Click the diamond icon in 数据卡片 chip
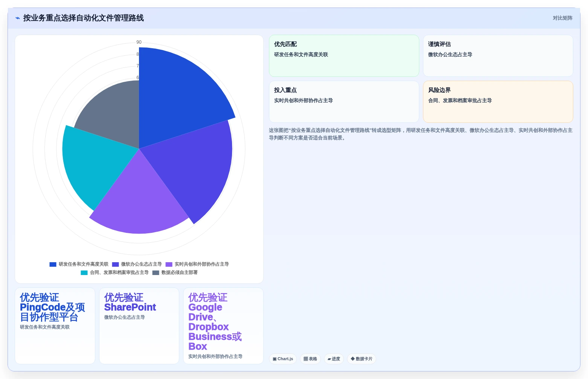588x379 pixels. click(x=353, y=359)
